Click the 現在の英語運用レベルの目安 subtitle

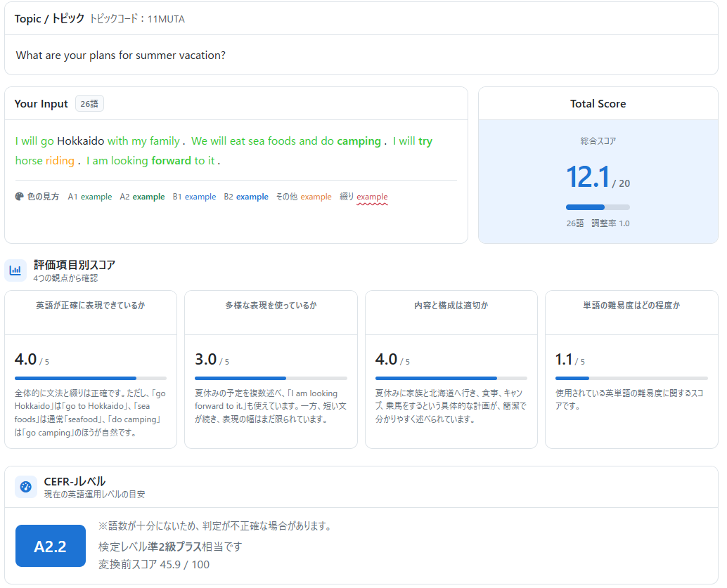pyautogui.click(x=95, y=495)
